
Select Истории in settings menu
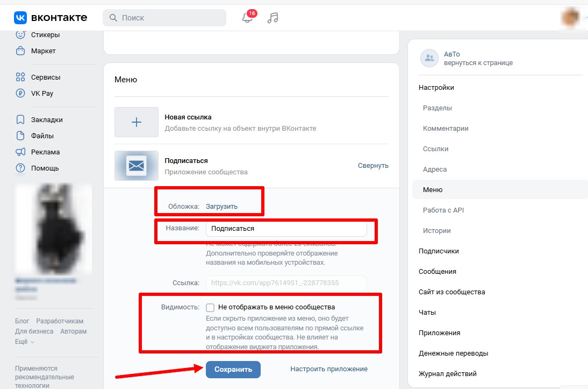click(x=437, y=230)
